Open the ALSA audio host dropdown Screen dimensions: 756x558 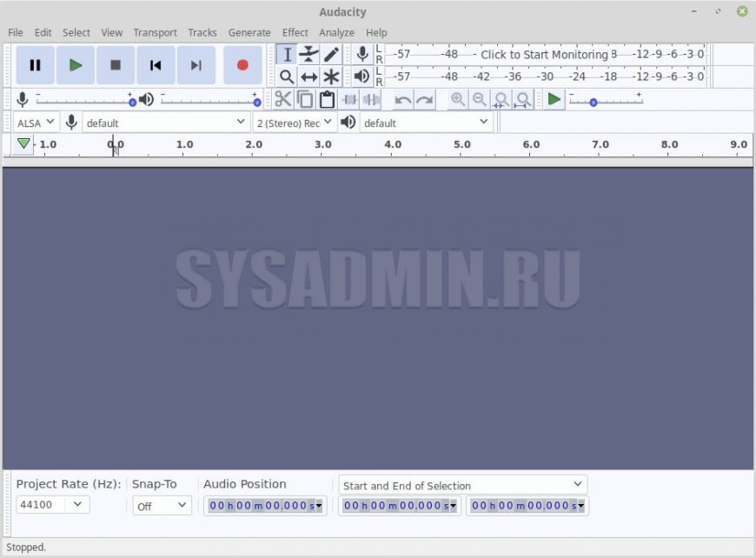tap(36, 123)
